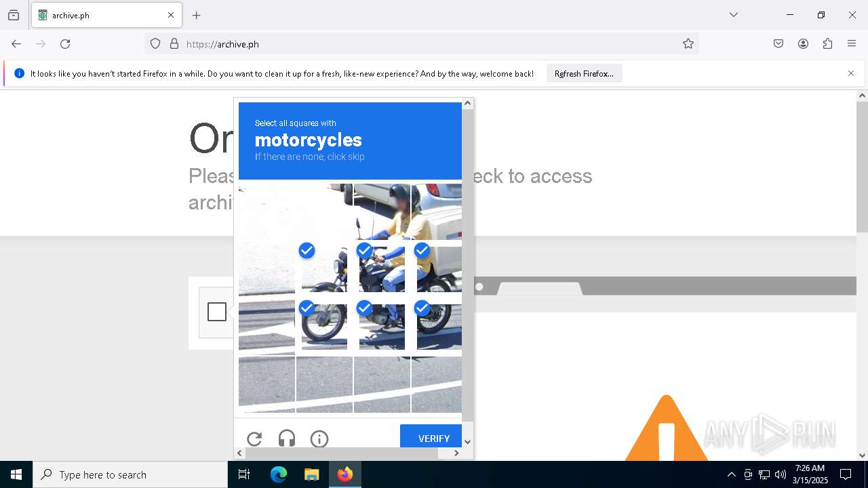Click the Firefox taskbar icon

pyautogui.click(x=345, y=474)
